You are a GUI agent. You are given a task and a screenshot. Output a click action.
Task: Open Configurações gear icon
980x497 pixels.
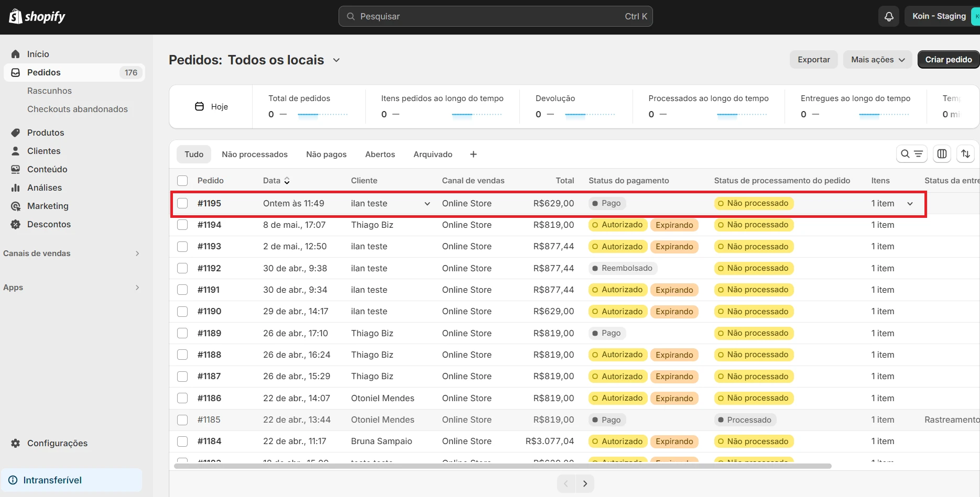pos(16,443)
